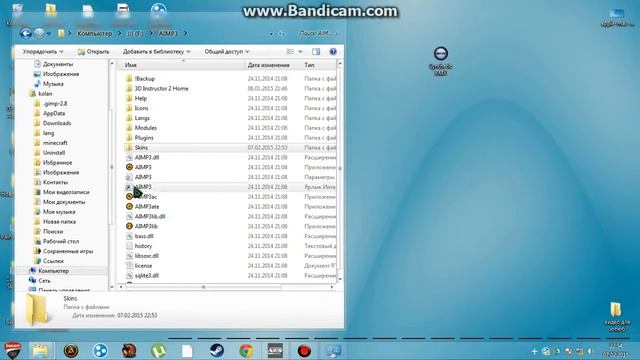Open Steam from the taskbar

click(x=217, y=351)
